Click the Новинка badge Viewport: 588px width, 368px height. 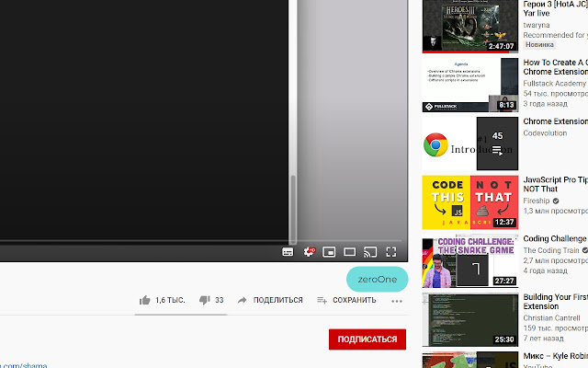click(539, 45)
